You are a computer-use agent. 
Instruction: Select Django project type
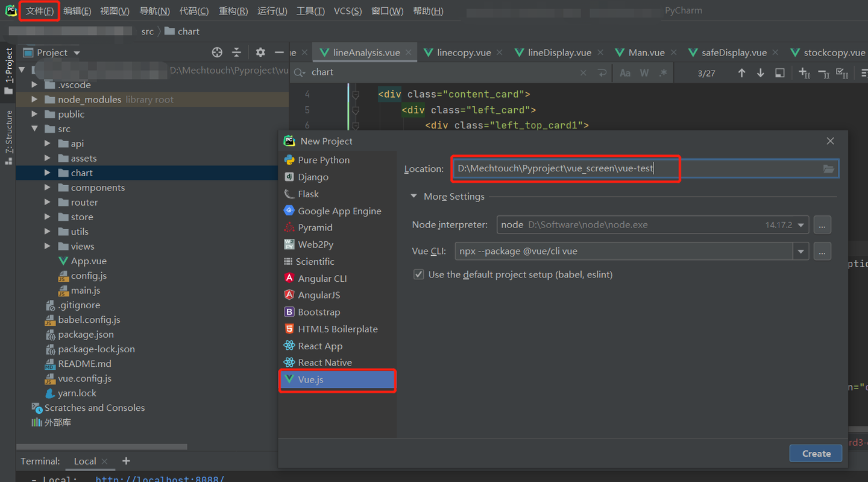[313, 177]
